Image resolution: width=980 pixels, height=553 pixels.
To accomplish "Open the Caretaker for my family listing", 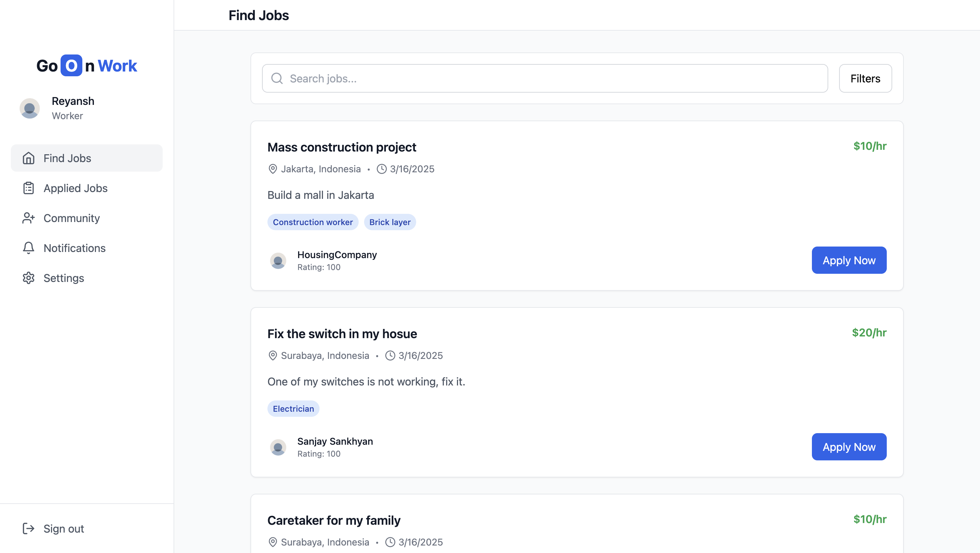I will 333,520.
